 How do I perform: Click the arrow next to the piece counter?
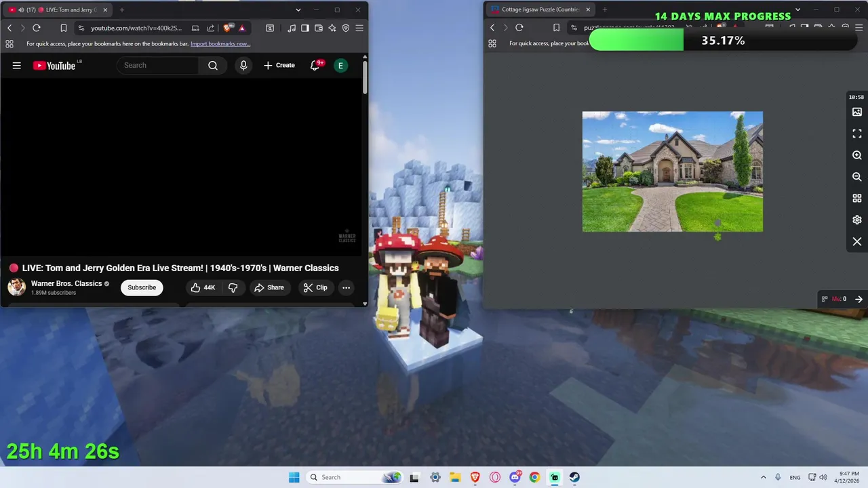(859, 299)
